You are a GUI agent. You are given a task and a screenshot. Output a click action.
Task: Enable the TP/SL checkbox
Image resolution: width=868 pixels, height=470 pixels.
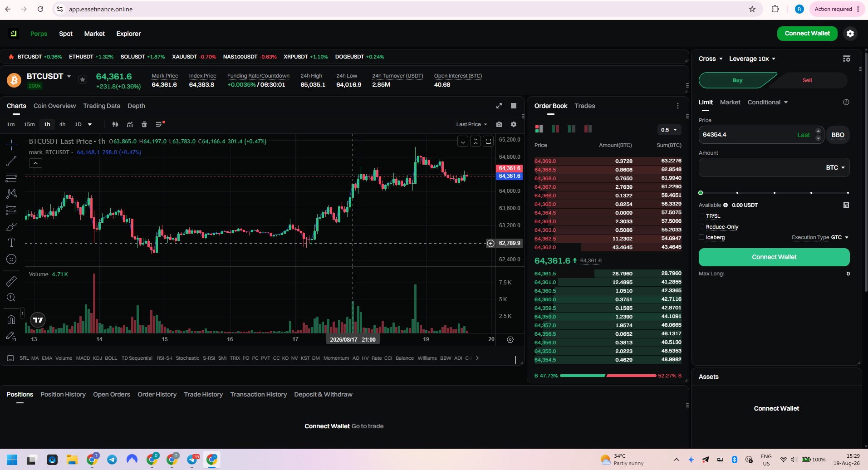tap(701, 216)
